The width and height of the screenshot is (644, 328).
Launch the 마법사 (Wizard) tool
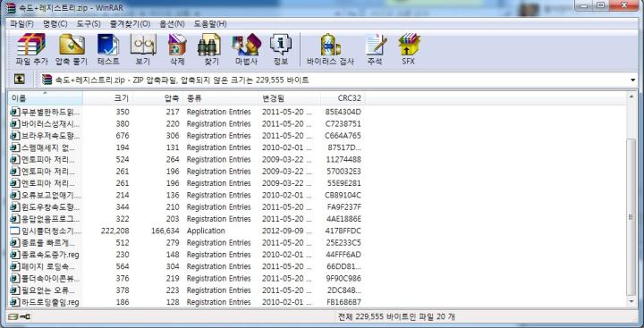(247, 49)
